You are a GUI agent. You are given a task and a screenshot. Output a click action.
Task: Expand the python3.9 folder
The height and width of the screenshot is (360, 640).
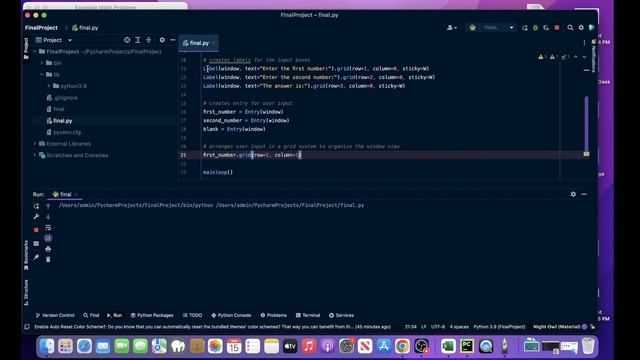[x=49, y=86]
